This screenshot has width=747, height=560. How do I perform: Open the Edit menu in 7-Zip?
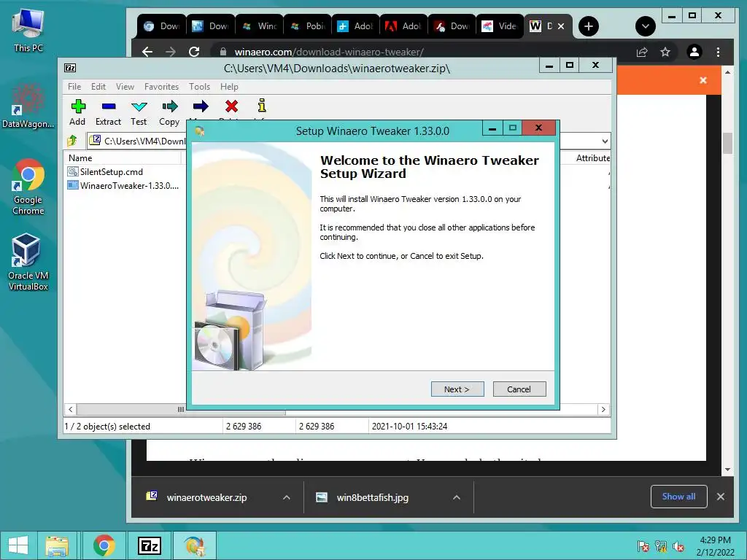pos(98,87)
